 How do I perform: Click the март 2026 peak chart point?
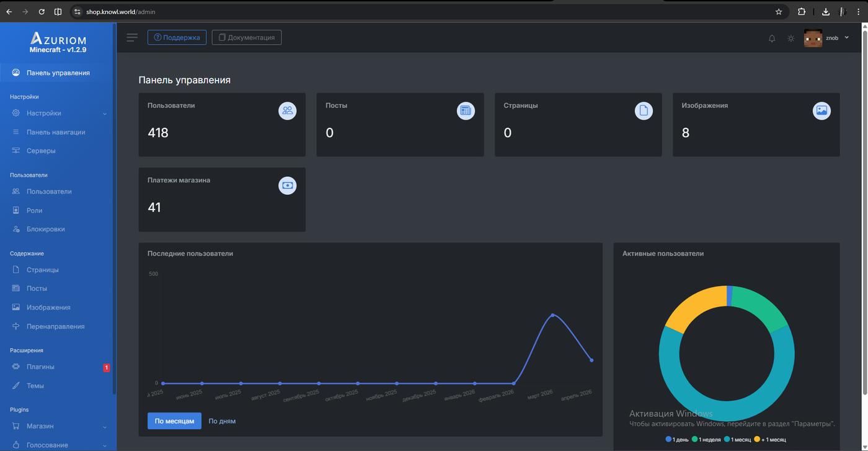553,315
